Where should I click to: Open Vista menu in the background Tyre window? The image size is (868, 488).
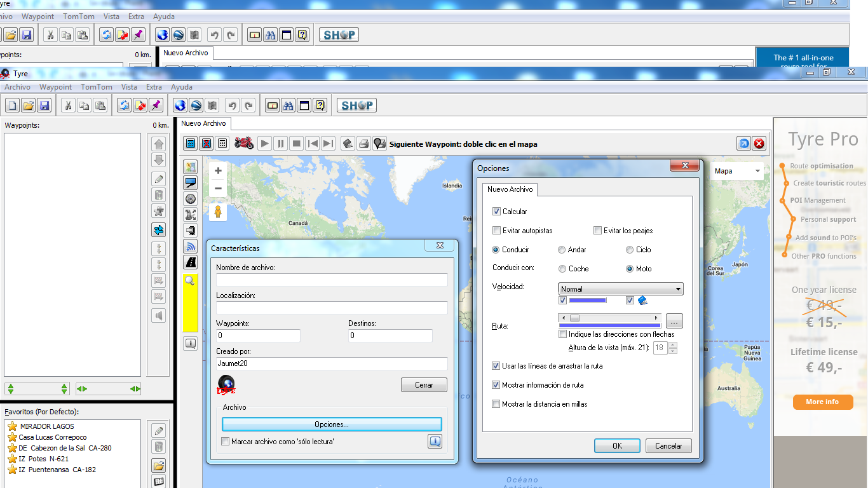click(x=111, y=17)
